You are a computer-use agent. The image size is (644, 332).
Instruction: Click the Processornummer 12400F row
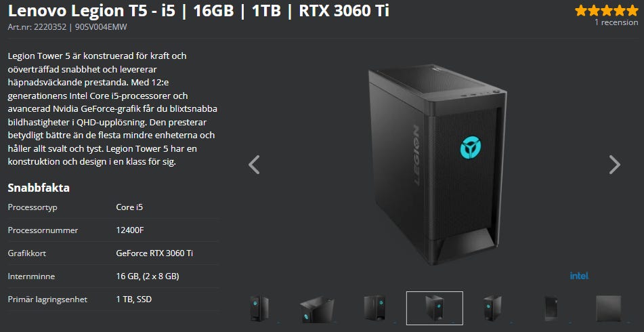(113, 230)
